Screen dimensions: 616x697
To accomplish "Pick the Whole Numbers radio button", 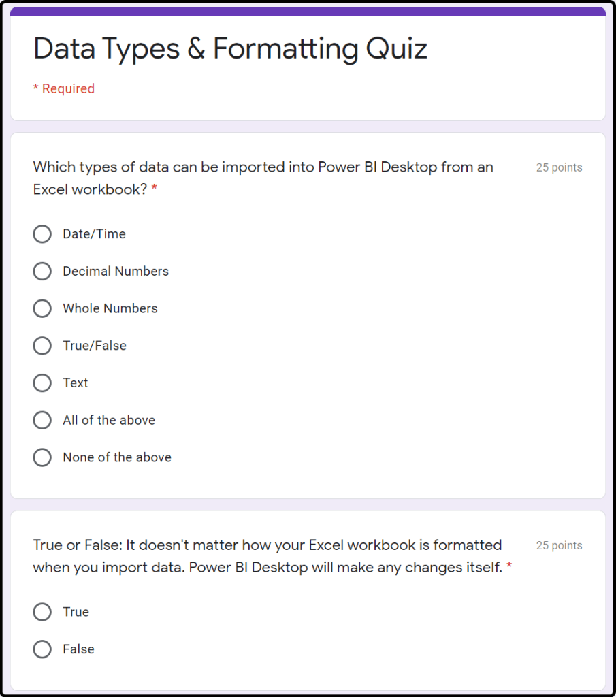I will pos(42,308).
